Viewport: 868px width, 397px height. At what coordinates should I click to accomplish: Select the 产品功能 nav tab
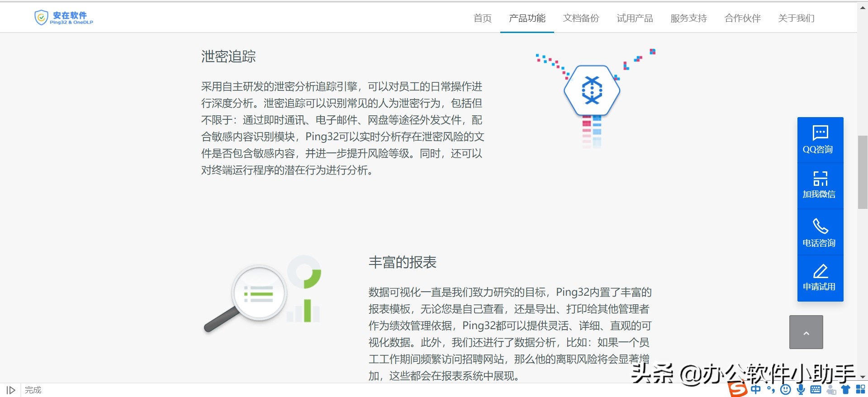(x=527, y=18)
